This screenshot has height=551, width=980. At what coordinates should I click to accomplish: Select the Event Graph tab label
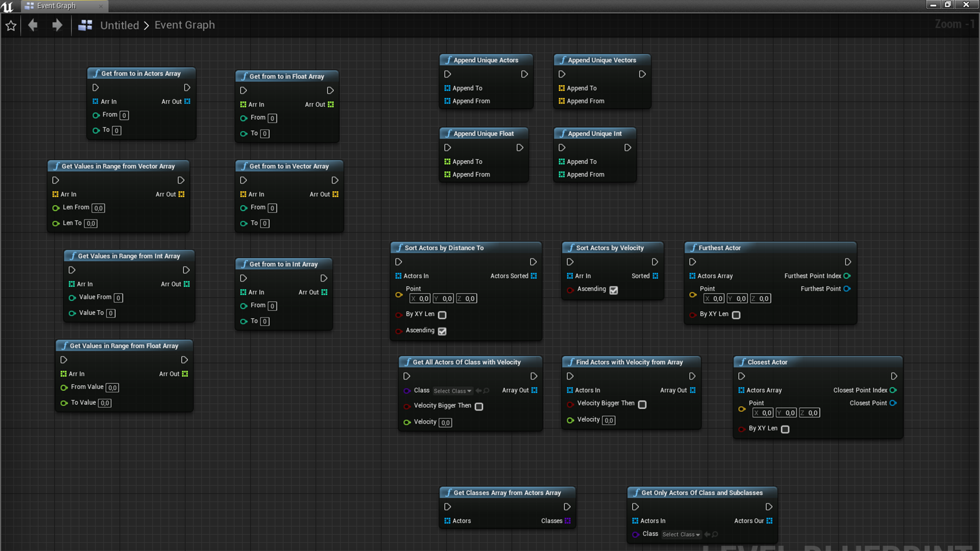coord(58,6)
